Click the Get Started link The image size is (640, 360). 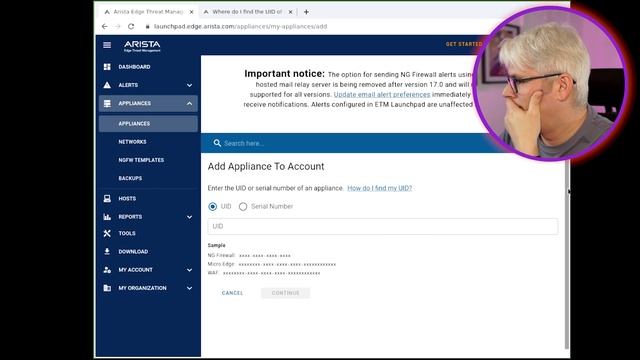464,44
